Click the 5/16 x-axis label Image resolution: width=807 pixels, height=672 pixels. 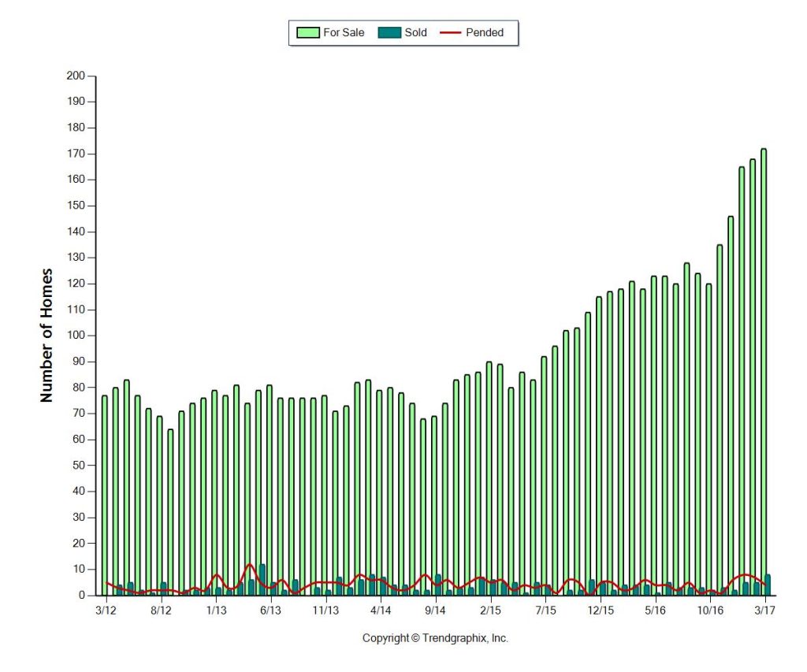pyautogui.click(x=655, y=611)
